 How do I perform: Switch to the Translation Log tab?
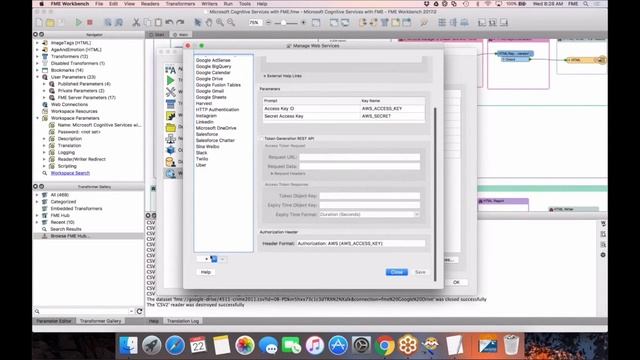(x=183, y=321)
